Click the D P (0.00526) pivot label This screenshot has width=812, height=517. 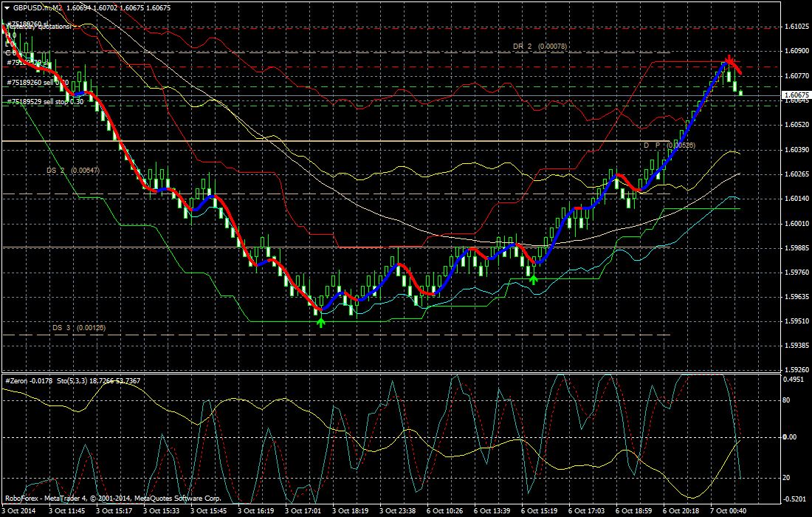click(670, 145)
